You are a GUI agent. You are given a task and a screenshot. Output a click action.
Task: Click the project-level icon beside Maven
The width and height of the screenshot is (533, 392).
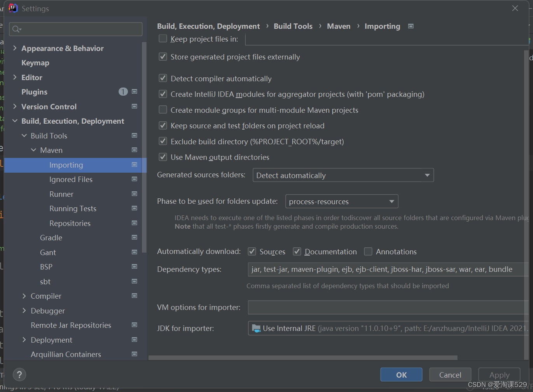135,150
